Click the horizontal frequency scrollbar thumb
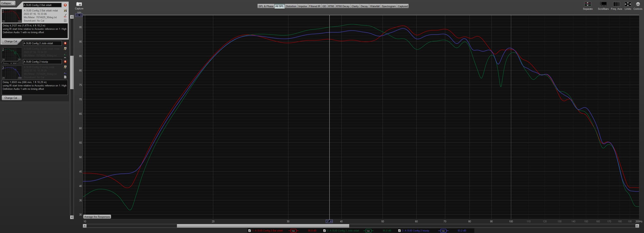The image size is (644, 233). click(x=263, y=226)
